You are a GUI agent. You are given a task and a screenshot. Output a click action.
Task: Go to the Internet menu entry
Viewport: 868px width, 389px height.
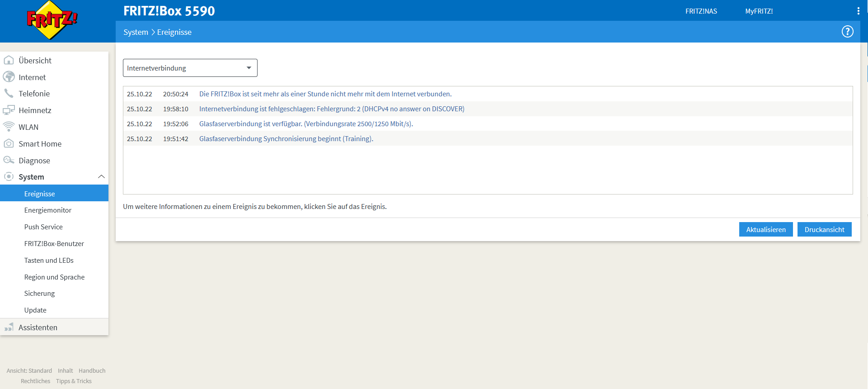[32, 77]
